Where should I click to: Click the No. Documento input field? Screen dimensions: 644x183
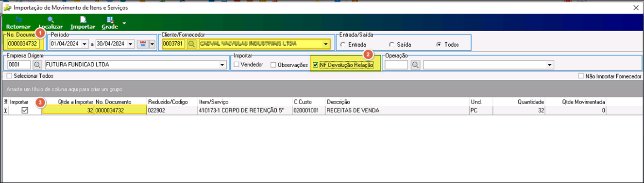pyautogui.click(x=23, y=44)
